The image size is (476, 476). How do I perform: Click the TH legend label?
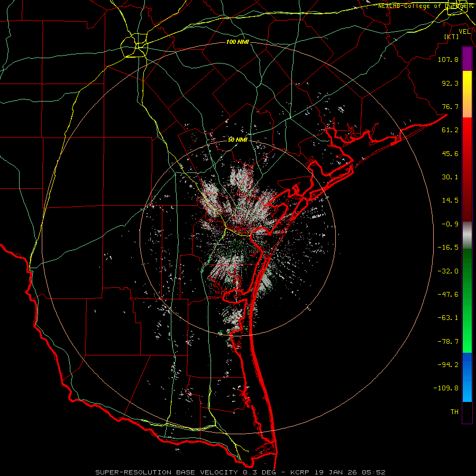click(454, 412)
